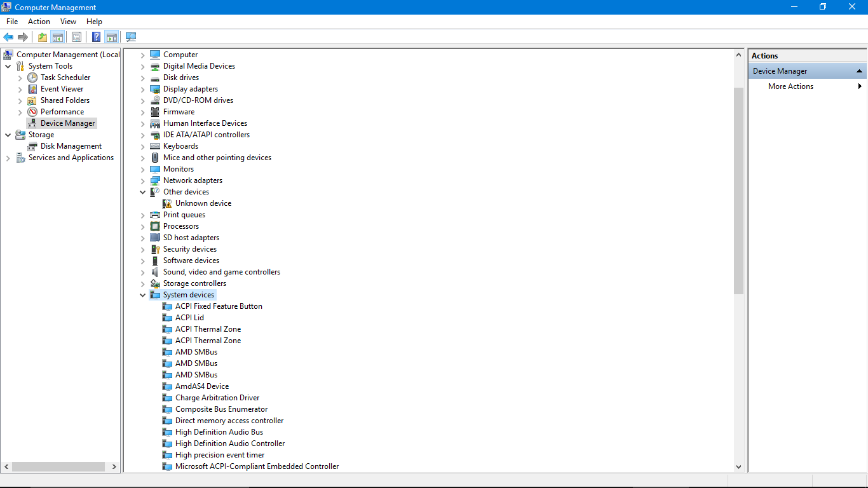Select Composite Bus Enumerator
Viewport: 868px width, 488px height.
pyautogui.click(x=221, y=409)
